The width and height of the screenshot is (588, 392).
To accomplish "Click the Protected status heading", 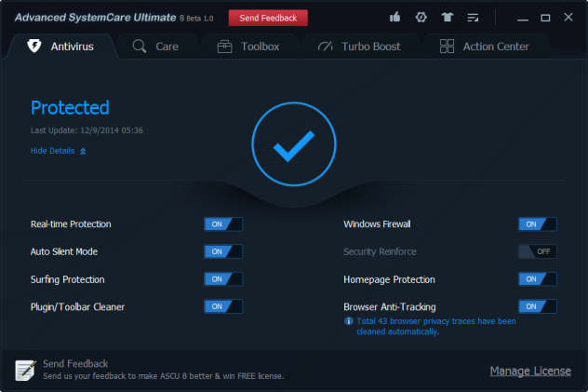I will (70, 108).
